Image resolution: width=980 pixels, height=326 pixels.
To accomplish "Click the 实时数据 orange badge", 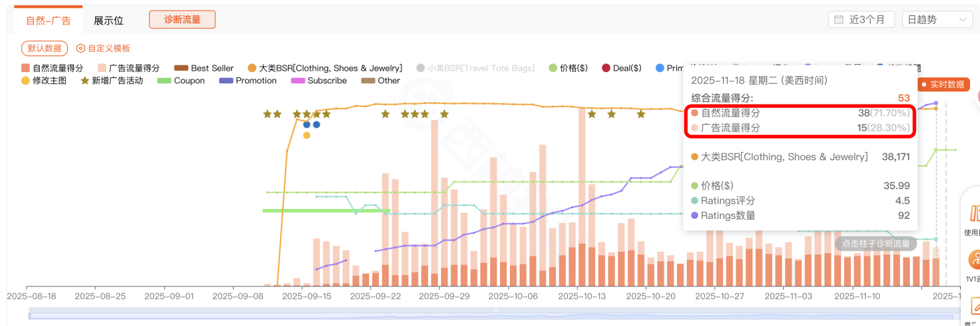I will [942, 85].
